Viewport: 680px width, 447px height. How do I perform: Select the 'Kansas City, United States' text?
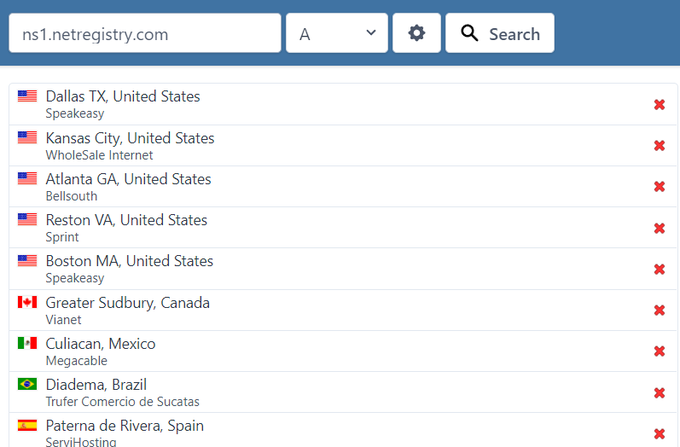click(130, 138)
